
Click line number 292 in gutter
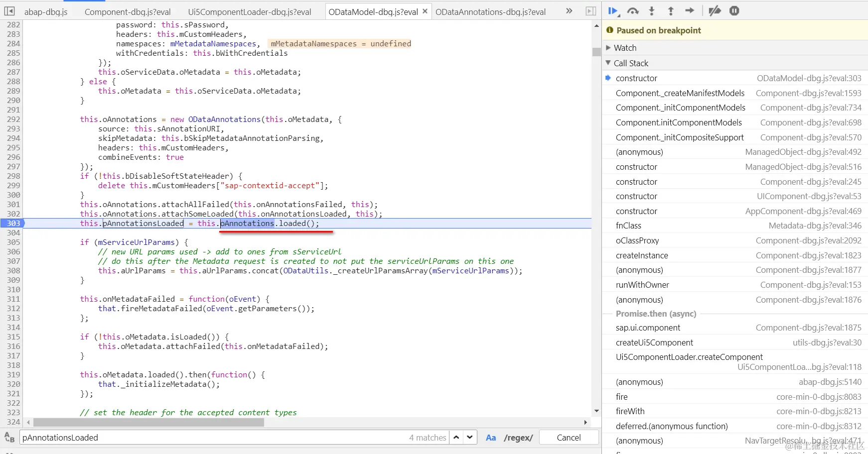(x=13, y=119)
